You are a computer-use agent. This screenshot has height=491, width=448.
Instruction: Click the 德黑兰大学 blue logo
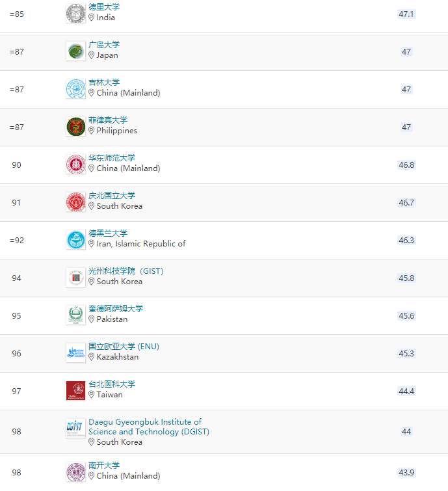75,240
